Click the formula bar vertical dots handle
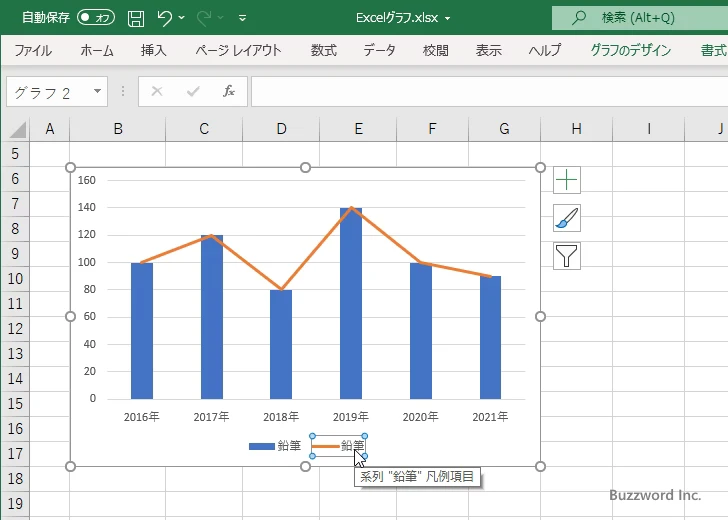Image resolution: width=728 pixels, height=520 pixels. coord(123,91)
